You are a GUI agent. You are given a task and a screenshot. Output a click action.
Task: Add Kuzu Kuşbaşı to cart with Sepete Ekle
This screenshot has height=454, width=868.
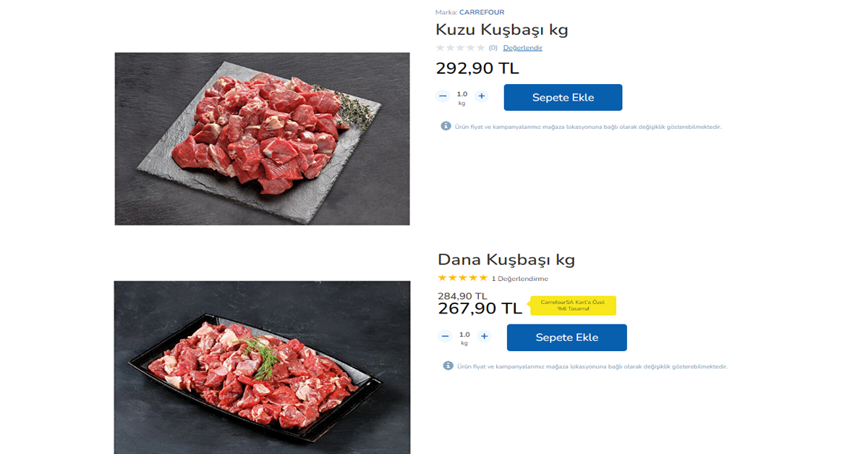click(563, 98)
